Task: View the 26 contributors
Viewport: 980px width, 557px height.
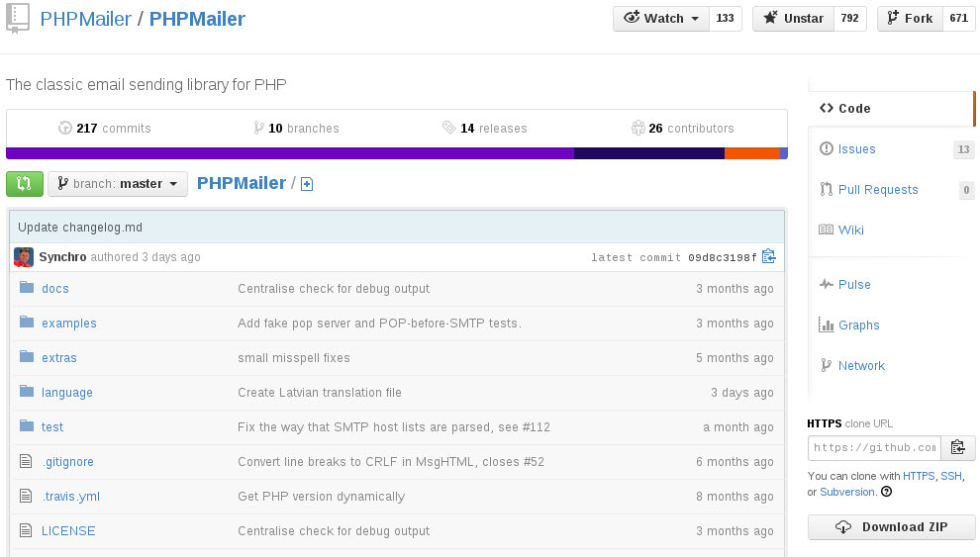Action: point(682,128)
